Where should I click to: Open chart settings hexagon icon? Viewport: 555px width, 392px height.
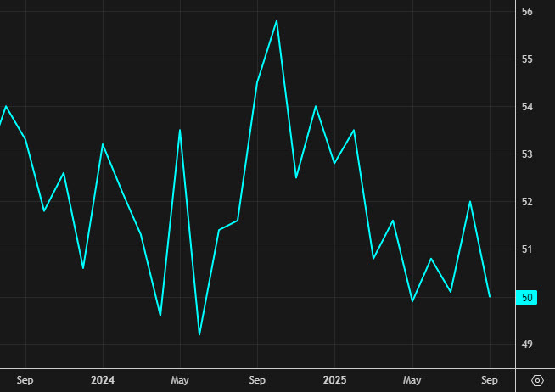point(537,380)
